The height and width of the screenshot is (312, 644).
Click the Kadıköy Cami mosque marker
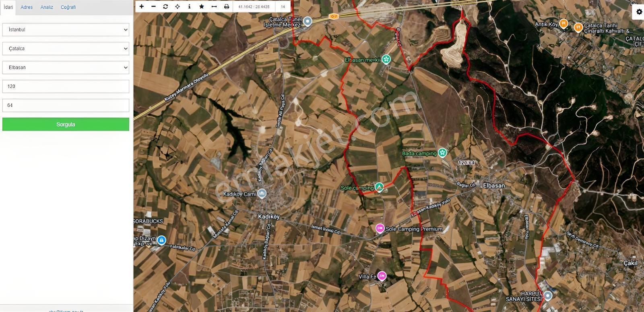[x=262, y=194]
